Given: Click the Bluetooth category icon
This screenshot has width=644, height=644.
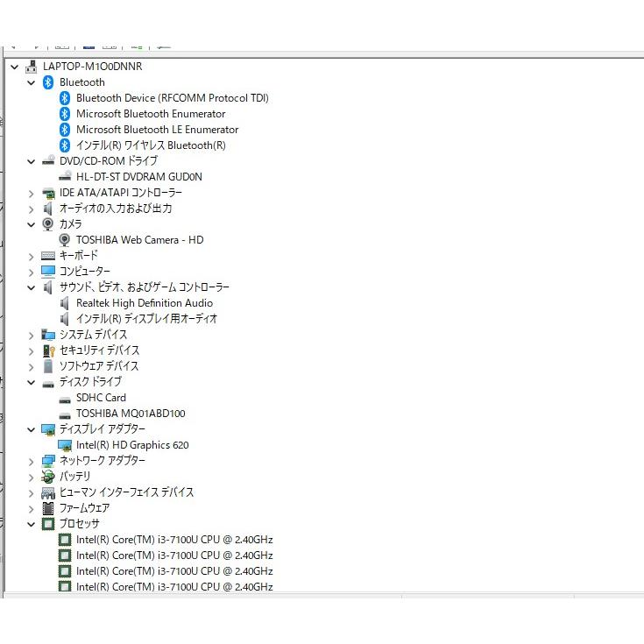Looking at the screenshot, I should coord(48,82).
